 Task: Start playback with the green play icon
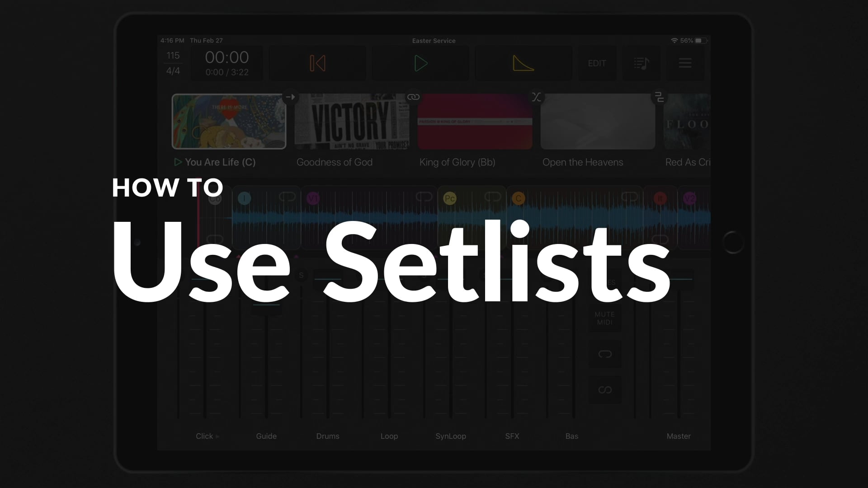click(420, 63)
